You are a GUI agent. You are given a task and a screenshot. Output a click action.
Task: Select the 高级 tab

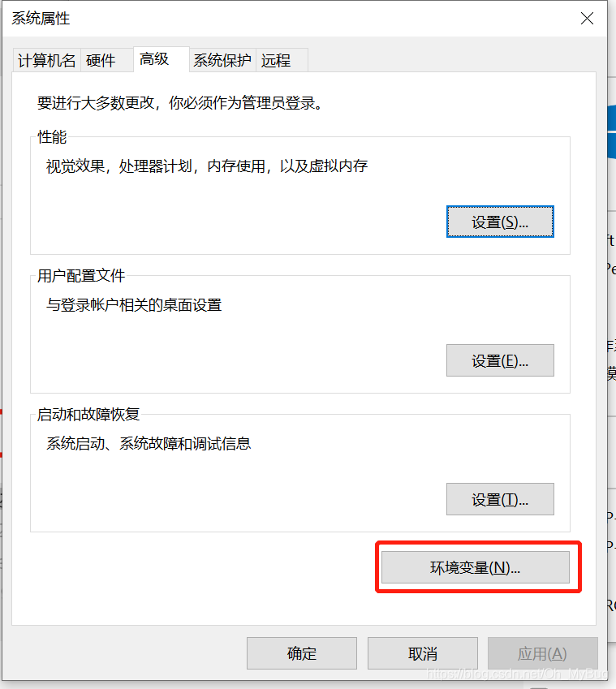(162, 59)
